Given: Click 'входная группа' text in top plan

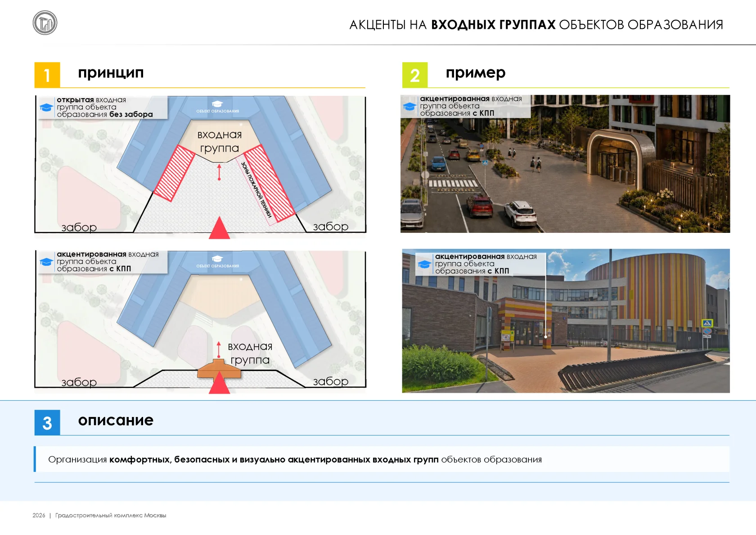Looking at the screenshot, I should (220, 141).
